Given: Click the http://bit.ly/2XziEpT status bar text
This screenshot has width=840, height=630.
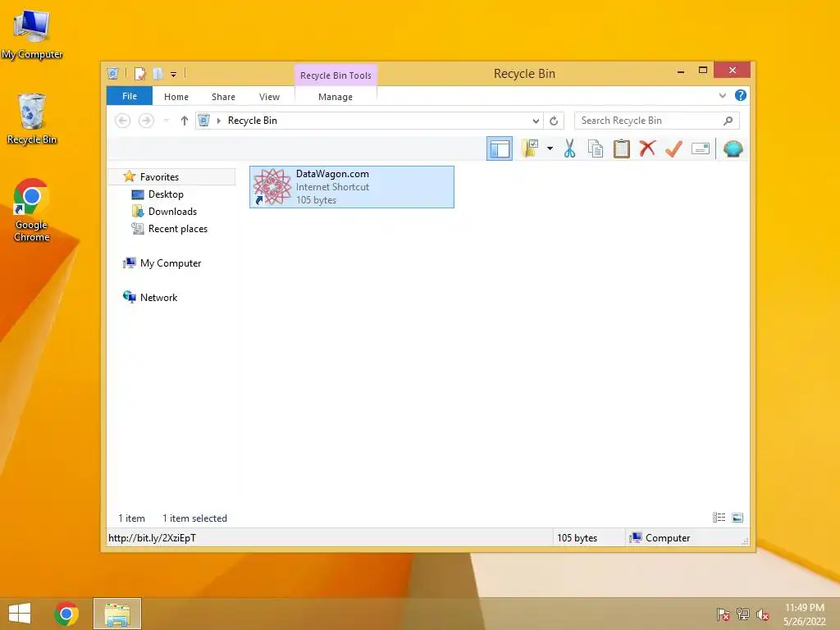Looking at the screenshot, I should pos(152,538).
